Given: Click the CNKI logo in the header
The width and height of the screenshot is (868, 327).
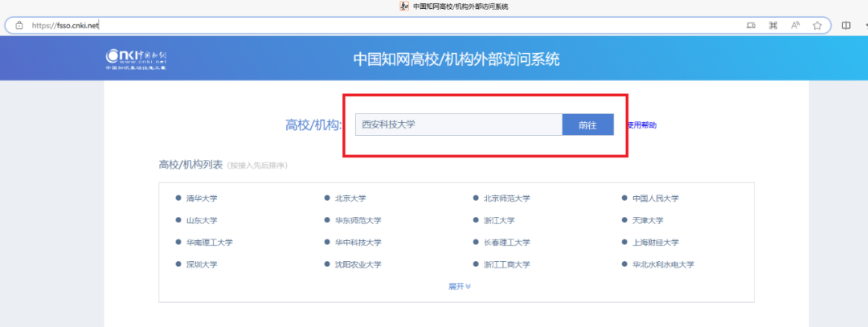Looking at the screenshot, I should coord(136,59).
